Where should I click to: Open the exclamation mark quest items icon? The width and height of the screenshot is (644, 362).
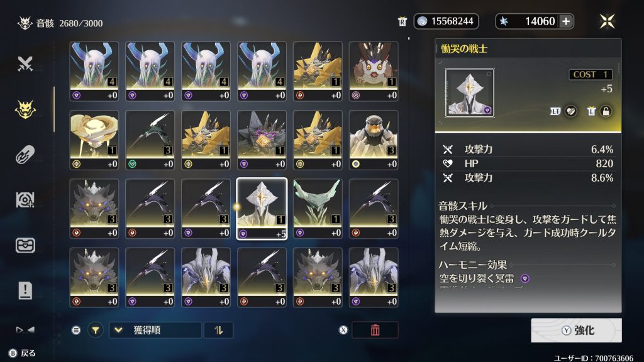coord(25,290)
